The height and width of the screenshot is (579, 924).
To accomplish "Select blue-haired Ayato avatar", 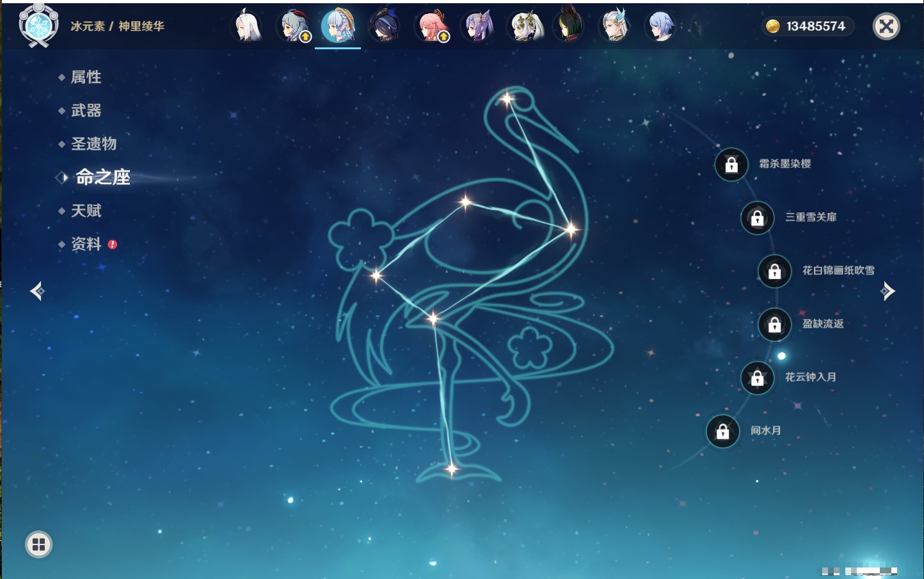I will 660,26.
